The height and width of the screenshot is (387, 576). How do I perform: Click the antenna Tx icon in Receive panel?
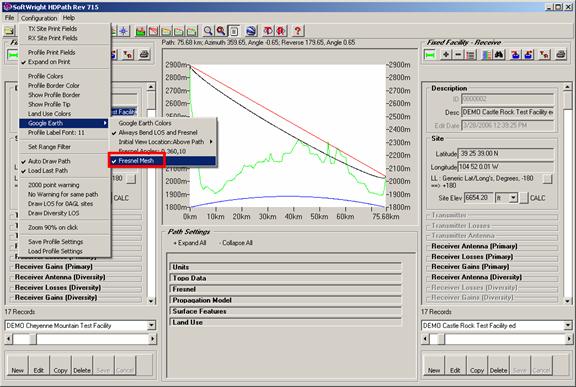pyautogui.click(x=544, y=55)
